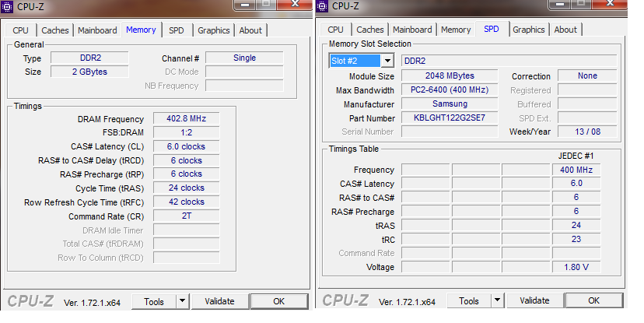Expand Tools dropdown arrow in right window
644x323 pixels.
point(497,300)
